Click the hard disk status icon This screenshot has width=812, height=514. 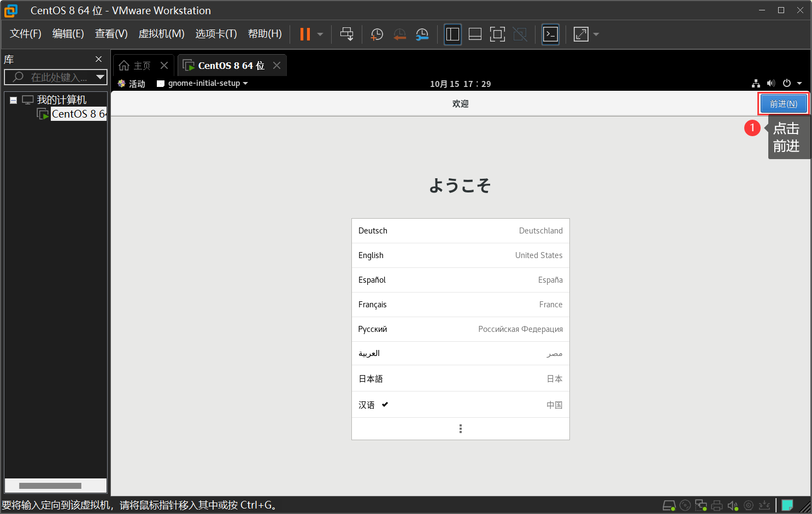(x=669, y=506)
